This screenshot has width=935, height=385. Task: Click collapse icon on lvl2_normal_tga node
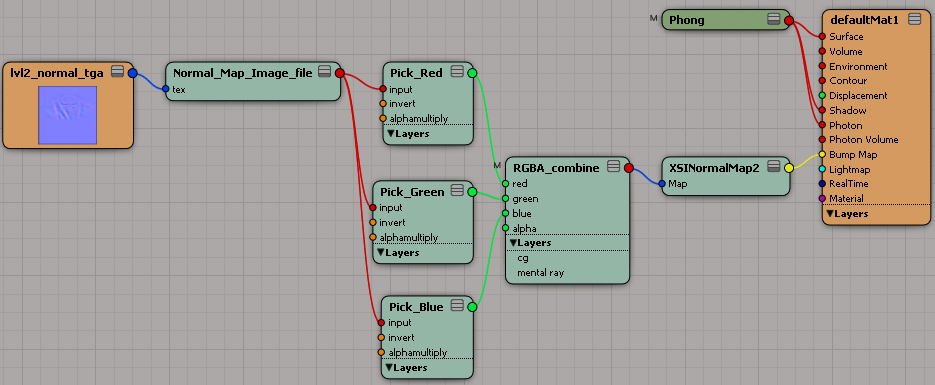(117, 72)
